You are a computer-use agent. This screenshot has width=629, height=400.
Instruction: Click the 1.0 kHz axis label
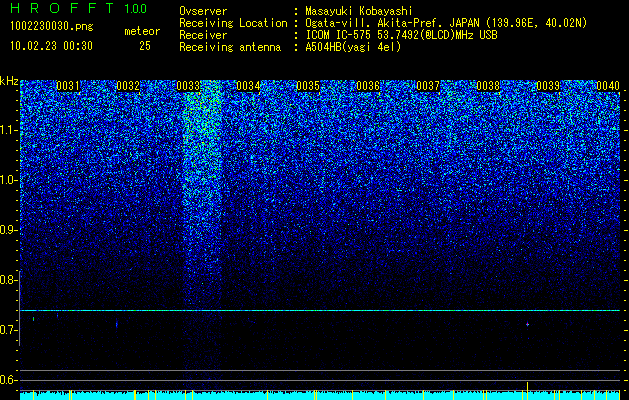pos(8,180)
